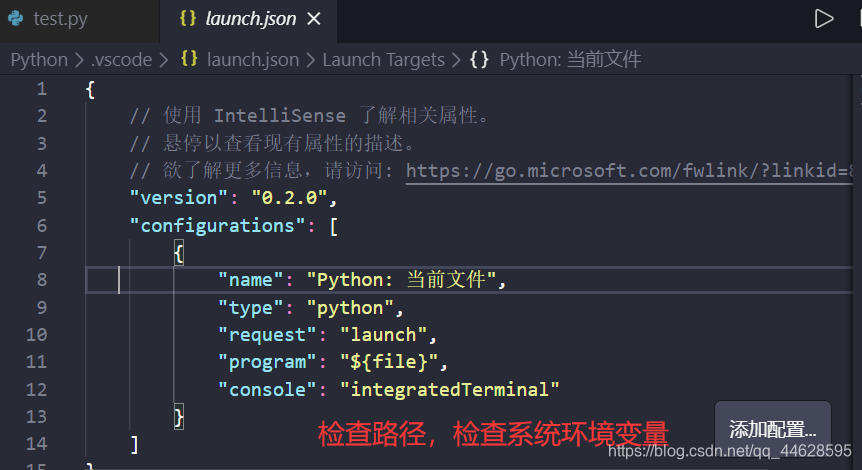Open the go.microsoft.com fwlink URL

(629, 171)
